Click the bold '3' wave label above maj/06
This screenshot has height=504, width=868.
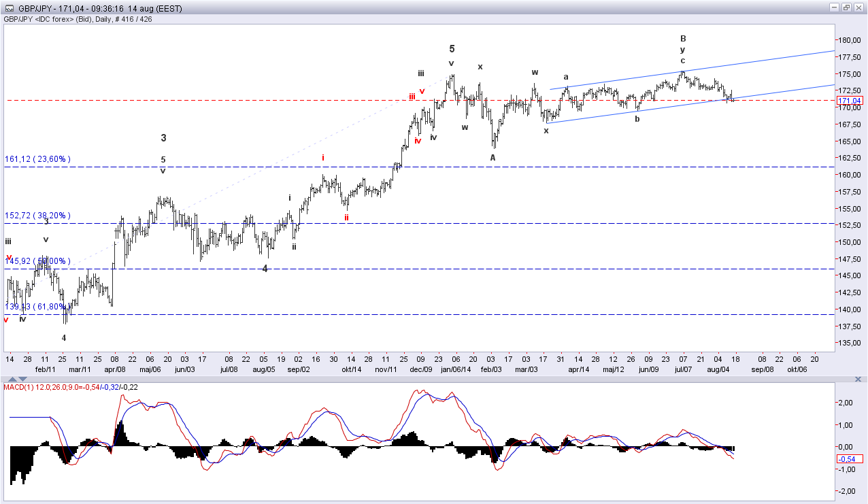point(163,138)
